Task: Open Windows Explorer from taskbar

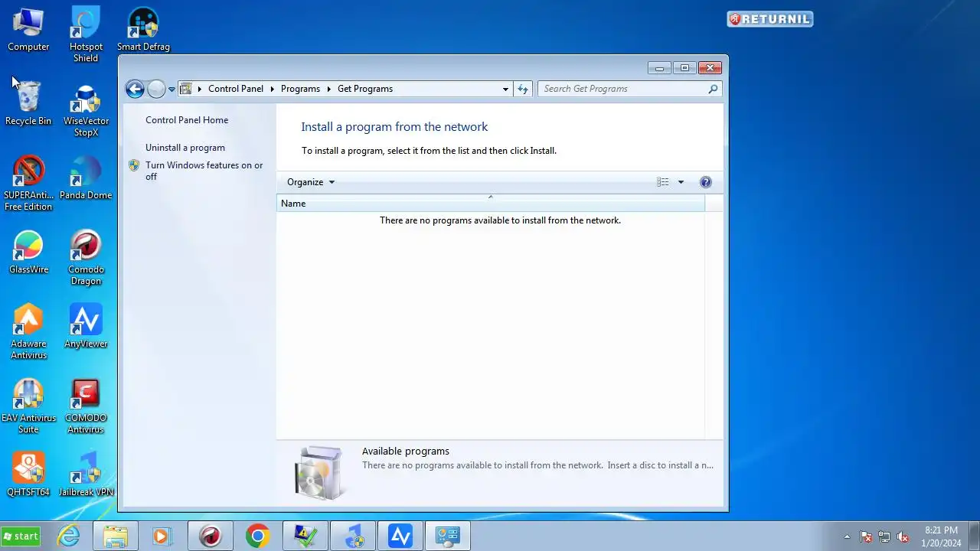Action: tap(116, 536)
